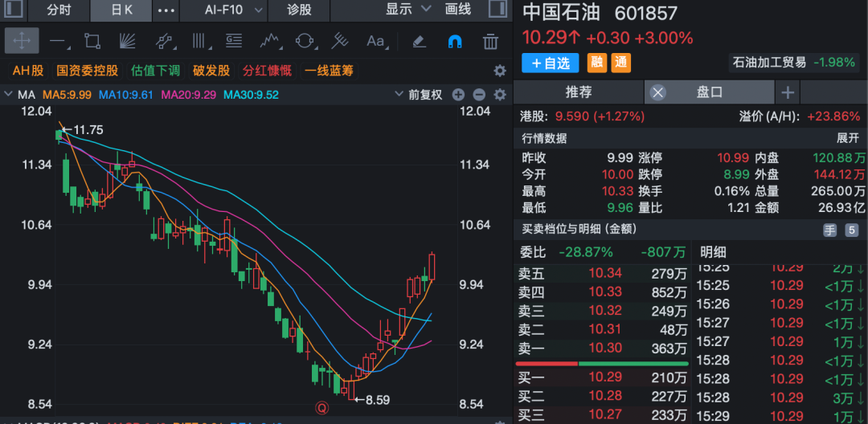
Task: Click the 手 unit toggle button
Action: pyautogui.click(x=829, y=230)
